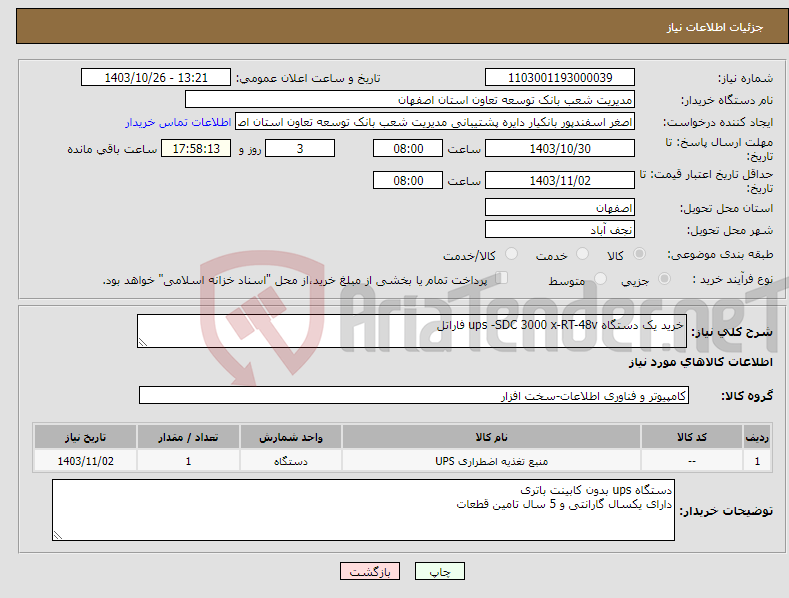Click the price validity date 1403/11/02 field

(560, 180)
